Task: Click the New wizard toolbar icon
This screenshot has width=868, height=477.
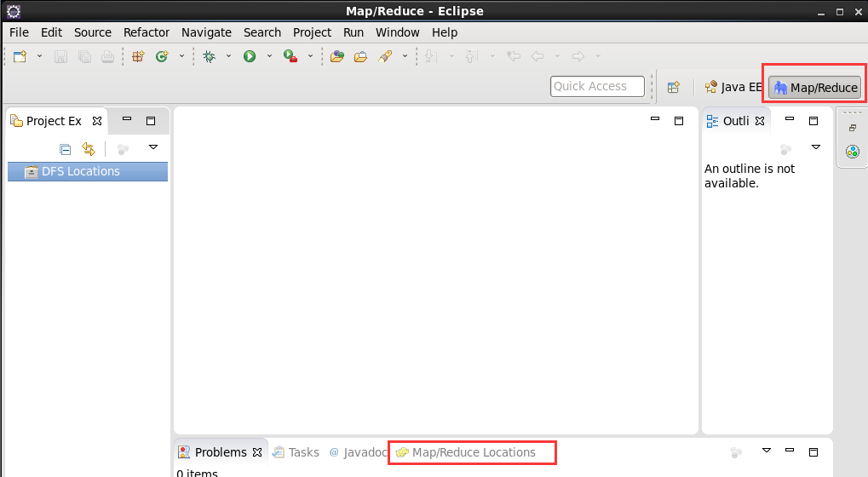Action: coord(20,56)
